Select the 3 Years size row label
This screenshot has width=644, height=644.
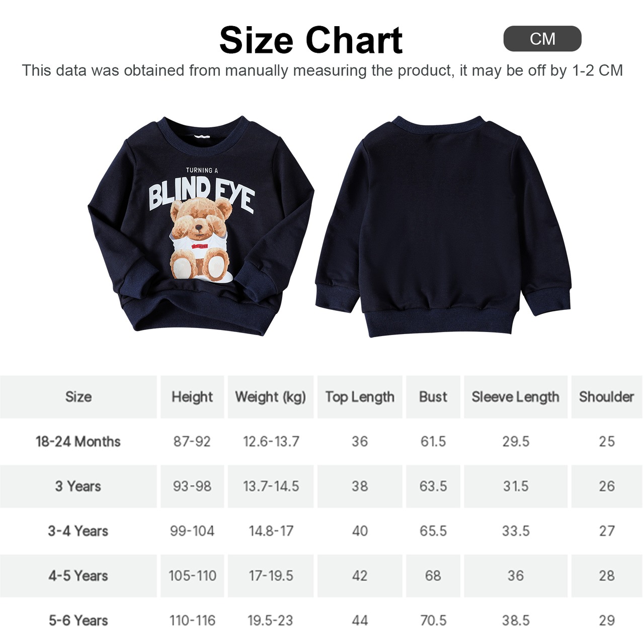[x=78, y=487]
